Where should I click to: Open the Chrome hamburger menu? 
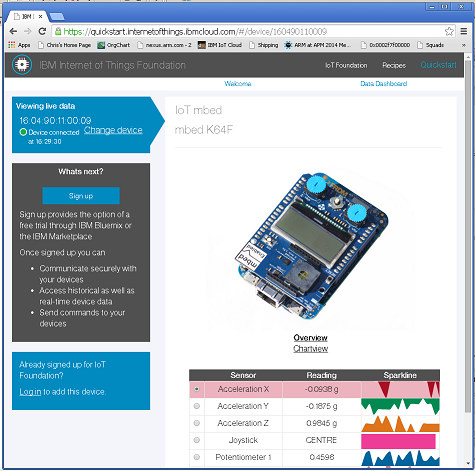(463, 31)
